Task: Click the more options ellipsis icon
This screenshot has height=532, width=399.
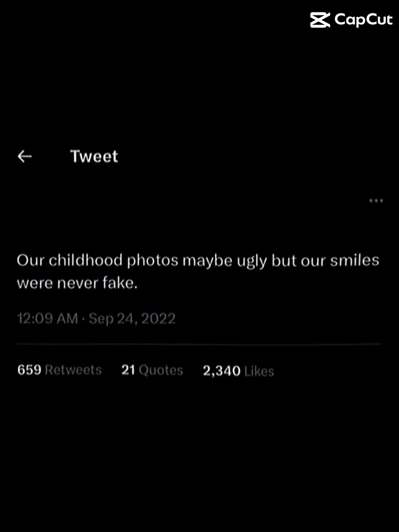Action: [375, 201]
